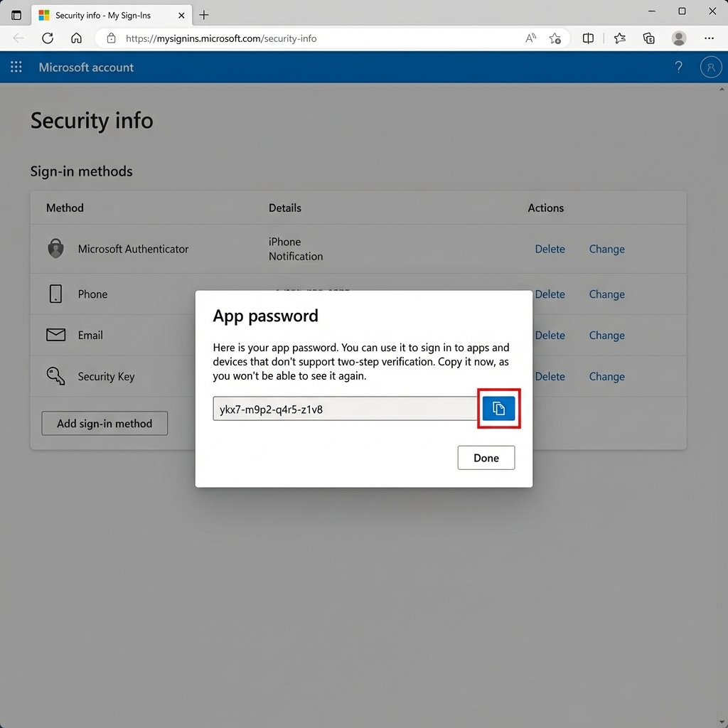Open the account profile avatar menu
The height and width of the screenshot is (728, 728).
click(x=710, y=68)
